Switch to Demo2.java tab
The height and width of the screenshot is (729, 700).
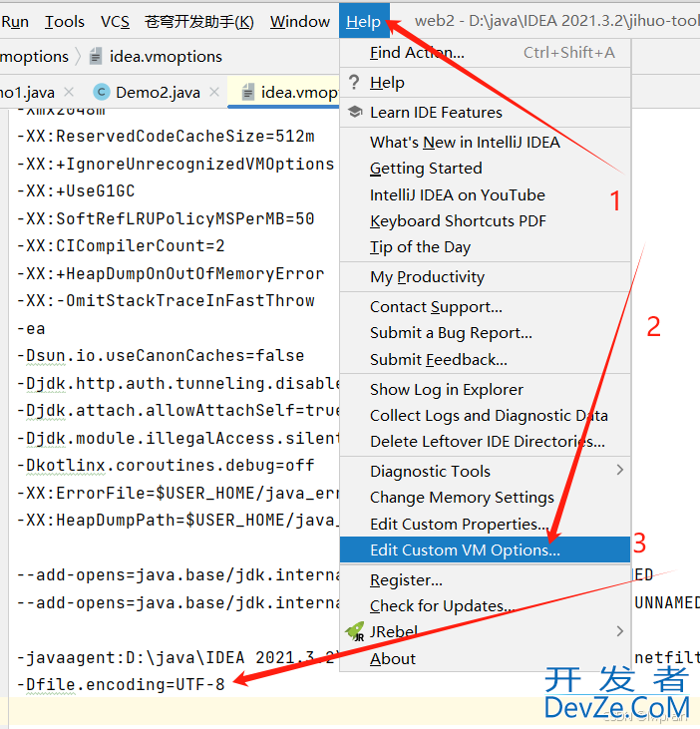[x=158, y=92]
